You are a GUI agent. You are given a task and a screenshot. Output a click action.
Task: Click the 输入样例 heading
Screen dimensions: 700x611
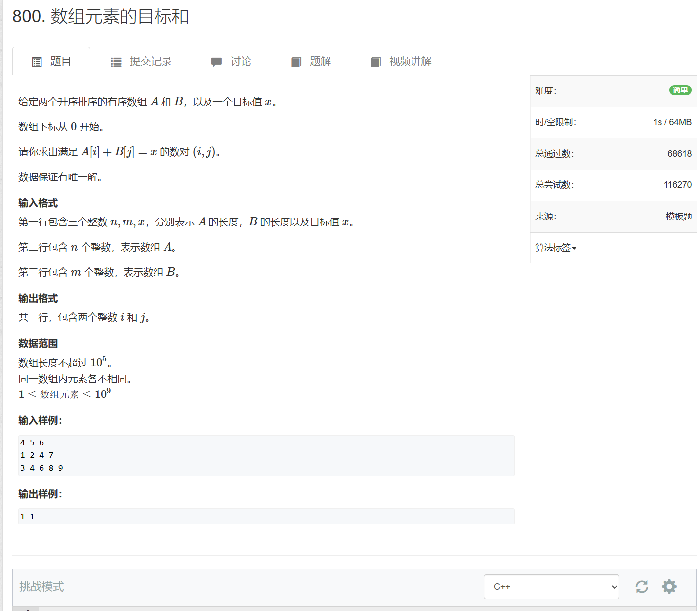(40, 421)
